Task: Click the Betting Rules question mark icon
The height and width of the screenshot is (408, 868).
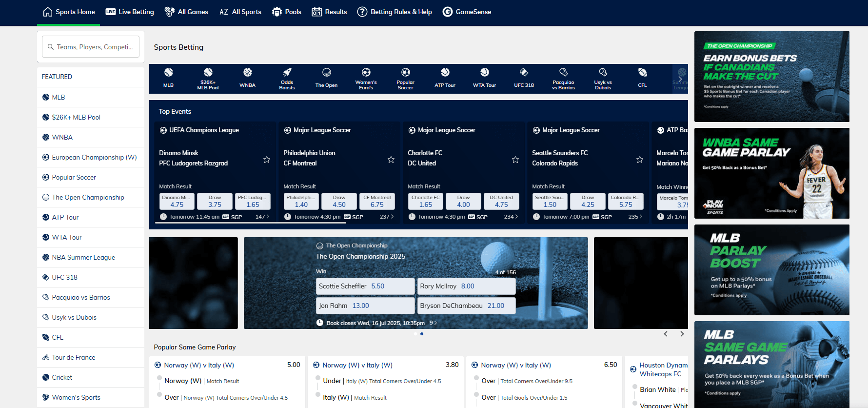Action: pos(362,12)
